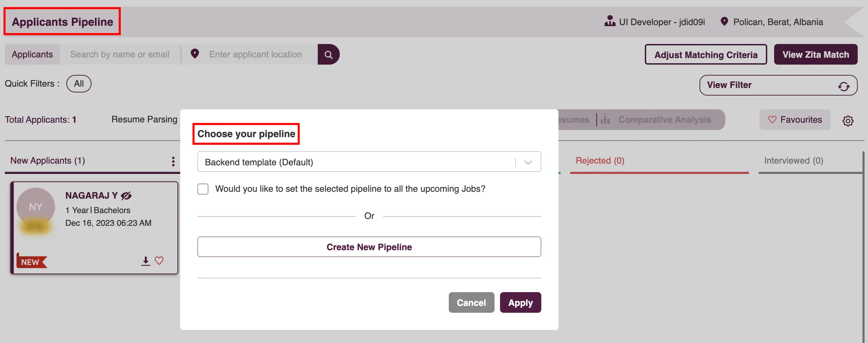The height and width of the screenshot is (343, 868).
Task: Click the location pin in applicant location field
Action: pyautogui.click(x=195, y=54)
